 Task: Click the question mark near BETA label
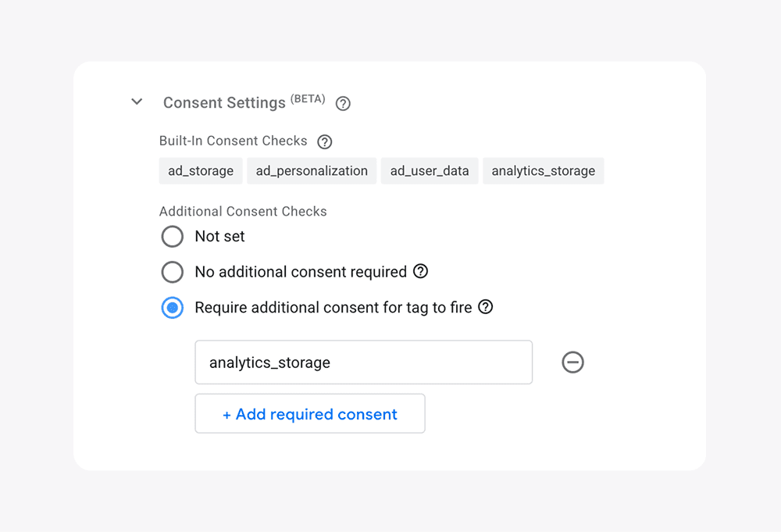[342, 102]
